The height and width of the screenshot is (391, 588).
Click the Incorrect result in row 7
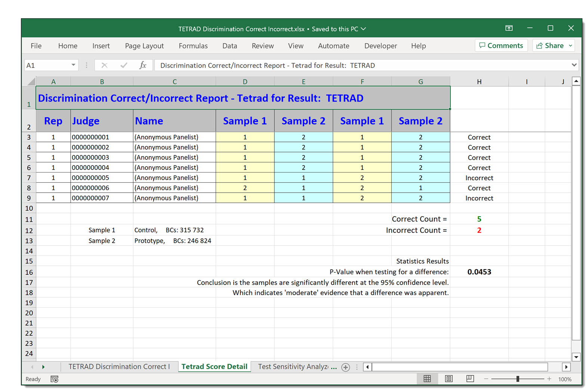point(479,178)
